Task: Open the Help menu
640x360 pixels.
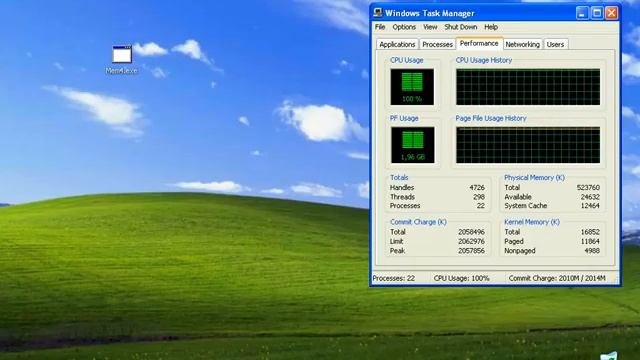Action: 491,27
